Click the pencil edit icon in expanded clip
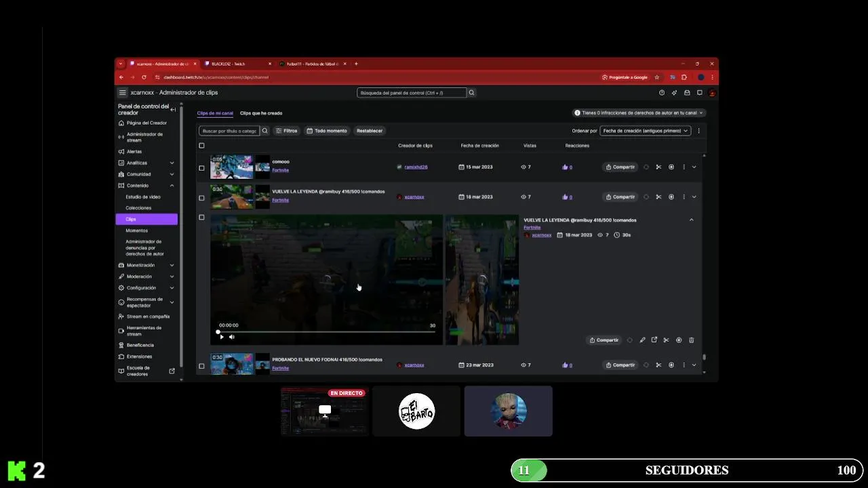This screenshot has width=868, height=488. [x=642, y=340]
